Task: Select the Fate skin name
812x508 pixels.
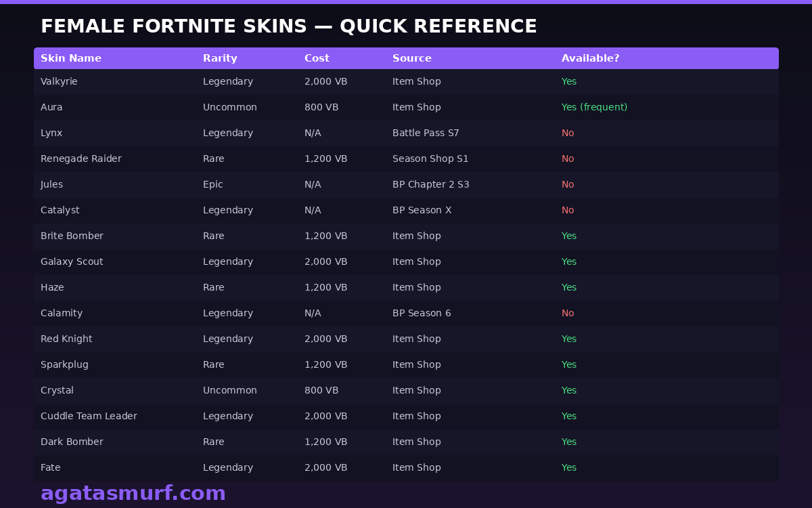Action: 51,467
